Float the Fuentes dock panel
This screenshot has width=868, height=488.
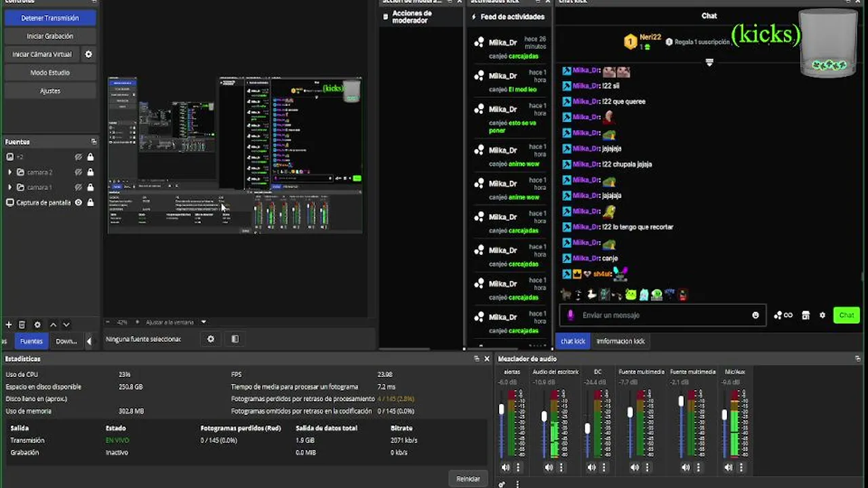pos(94,142)
